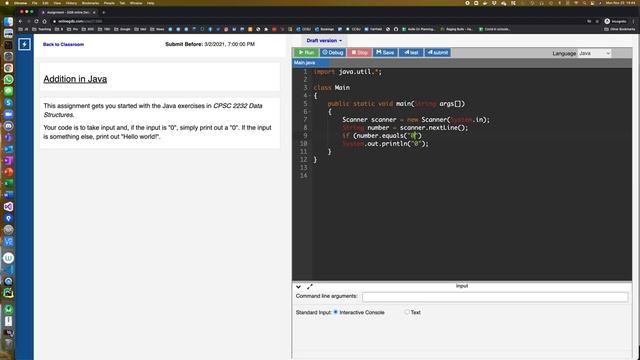Image resolution: width=640 pixels, height=360 pixels.
Task: Open the Google bookmarks folder
Action: [x=122, y=29]
